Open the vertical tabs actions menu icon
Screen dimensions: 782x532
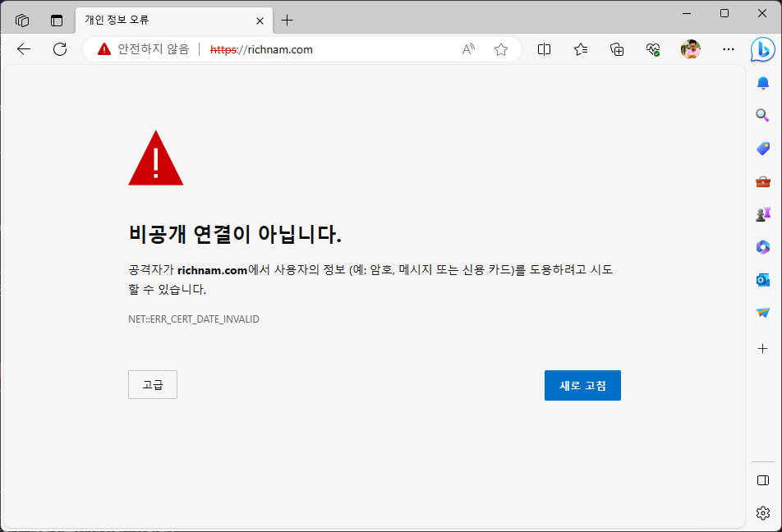pyautogui.click(x=57, y=21)
